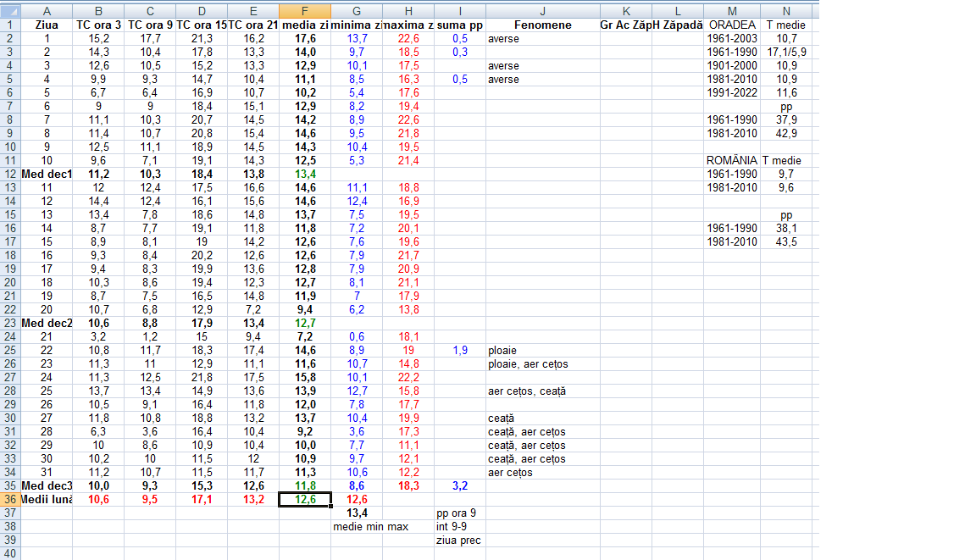Screen dimensions: 976x560
Task: Click the 'TC ora 9' header cell
Action: click(150, 25)
